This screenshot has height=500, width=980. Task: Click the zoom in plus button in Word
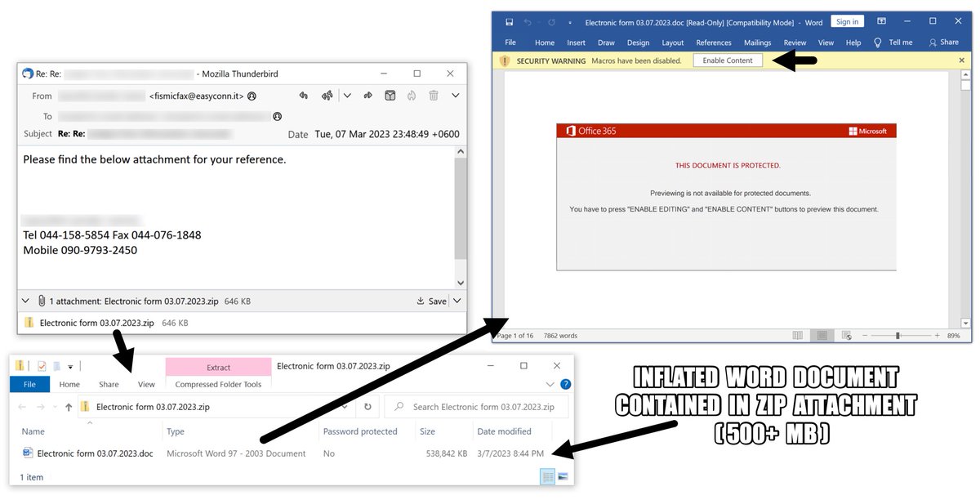[x=937, y=336]
